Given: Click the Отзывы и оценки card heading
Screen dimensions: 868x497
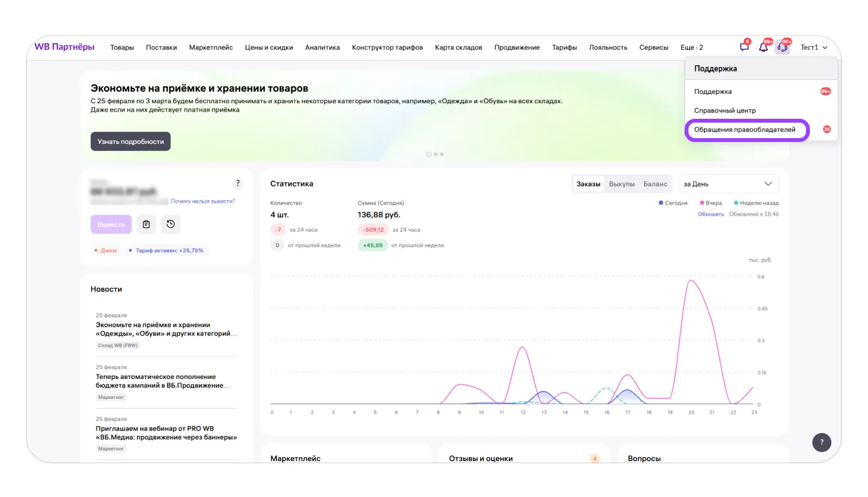Looking at the screenshot, I should [480, 458].
